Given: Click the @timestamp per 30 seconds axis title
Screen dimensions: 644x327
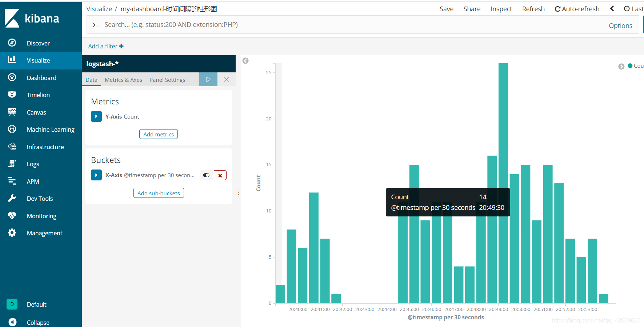Looking at the screenshot, I should 446,317.
